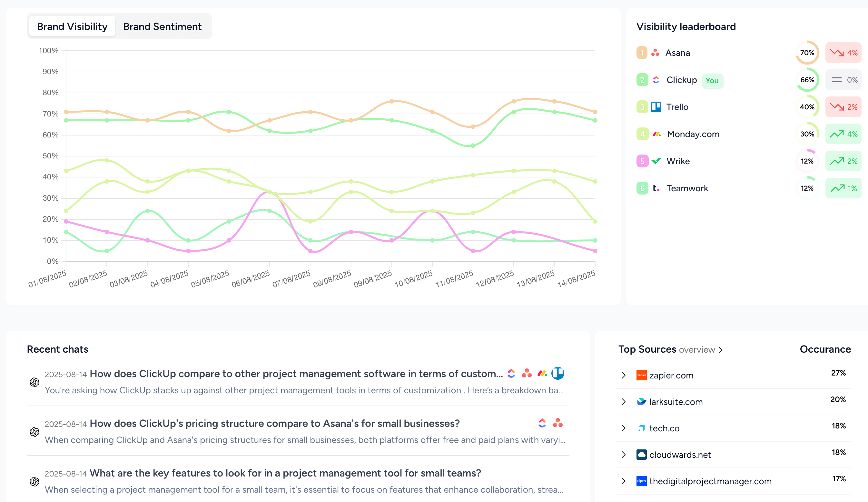Switch to the Brand Sentiment tab

tap(162, 26)
